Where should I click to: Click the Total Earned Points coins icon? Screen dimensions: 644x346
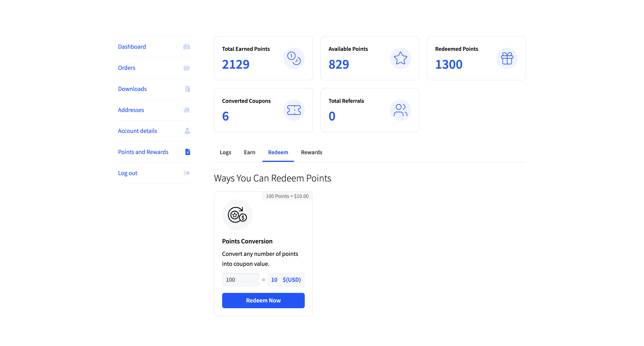click(x=294, y=58)
